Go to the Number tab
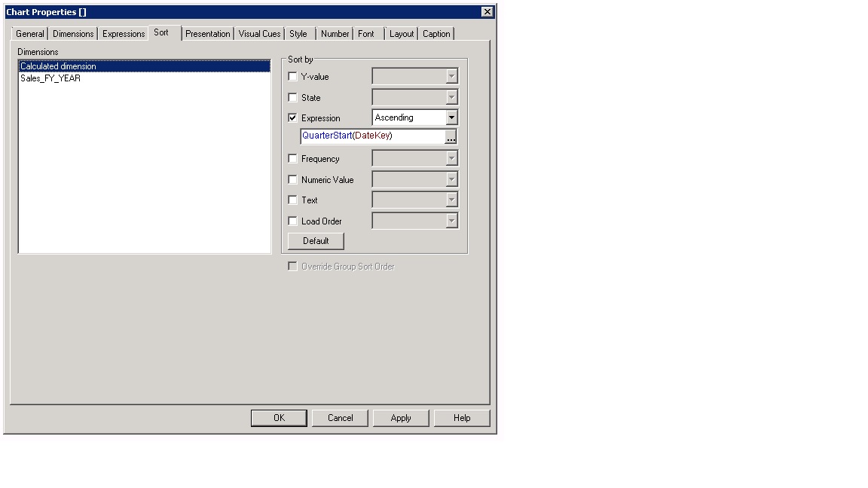This screenshot has height=488, width=868. point(335,34)
